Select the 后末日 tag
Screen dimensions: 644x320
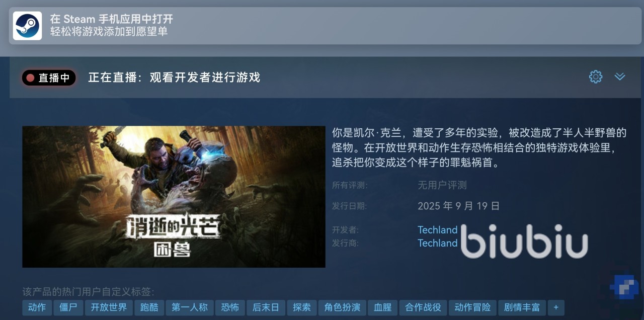[x=266, y=307]
